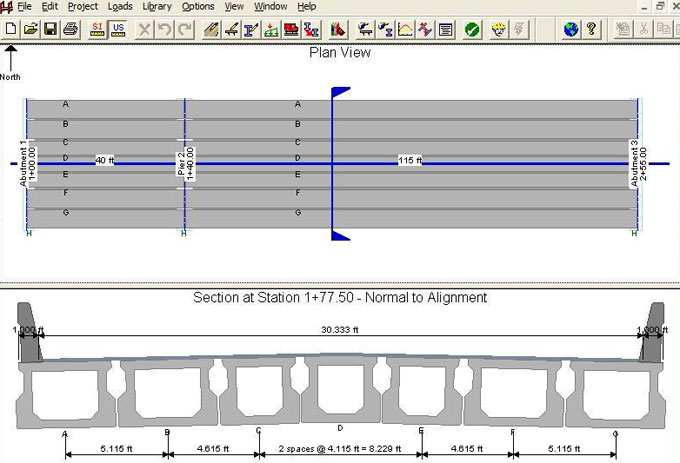This screenshot has width=680, height=463.
Task: Print using the printer icon
Action: (x=70, y=29)
